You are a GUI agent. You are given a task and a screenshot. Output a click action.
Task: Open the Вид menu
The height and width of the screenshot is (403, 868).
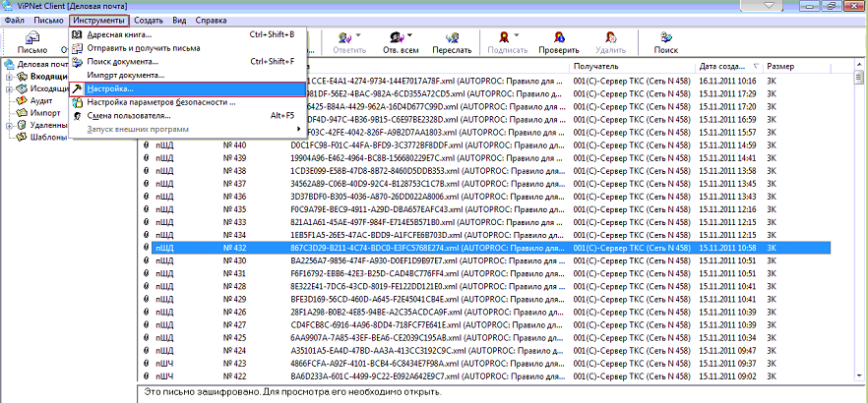179,21
